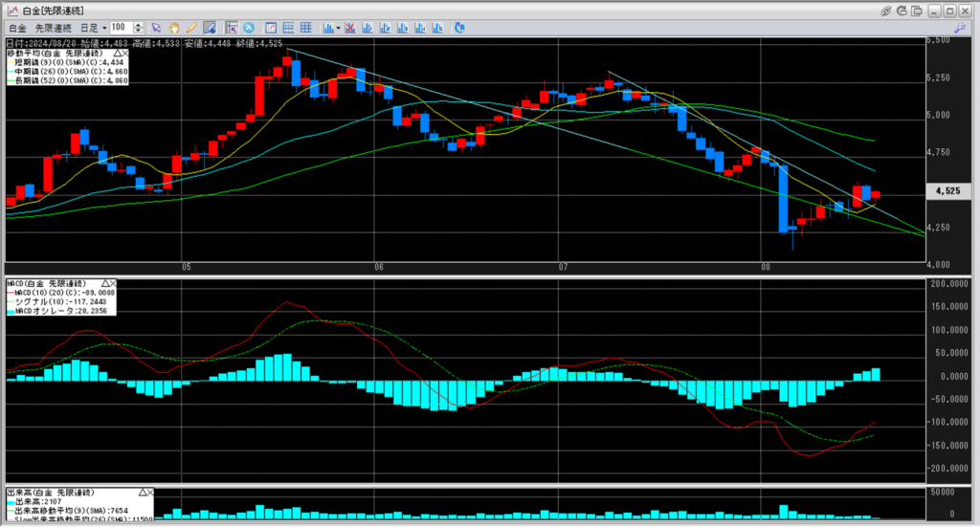Click the 先限連続 contract menu item

point(52,28)
